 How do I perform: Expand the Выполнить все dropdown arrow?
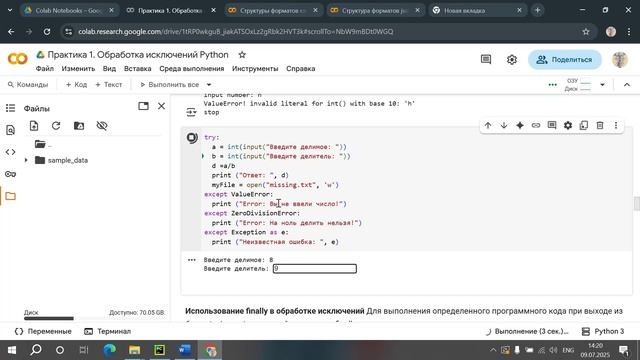[209, 84]
